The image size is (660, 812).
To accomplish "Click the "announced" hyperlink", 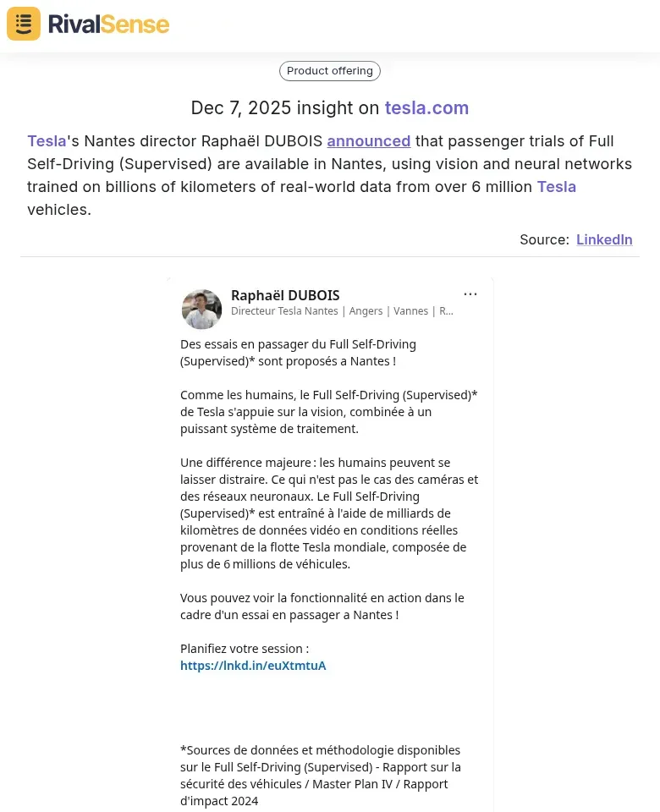I will [368, 141].
